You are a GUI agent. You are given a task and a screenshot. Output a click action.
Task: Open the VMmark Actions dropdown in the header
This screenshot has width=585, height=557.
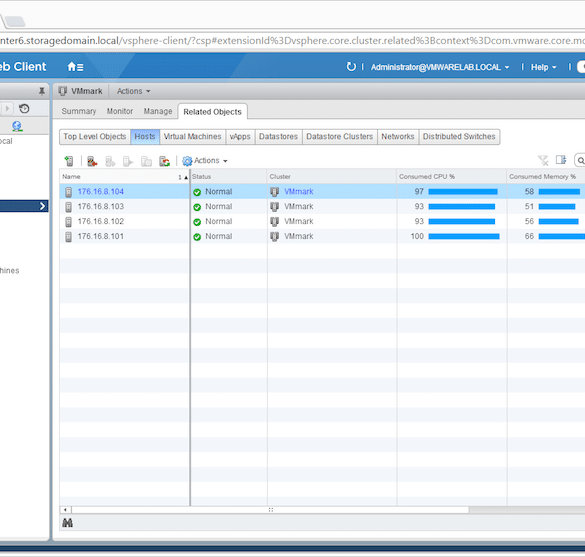[133, 91]
